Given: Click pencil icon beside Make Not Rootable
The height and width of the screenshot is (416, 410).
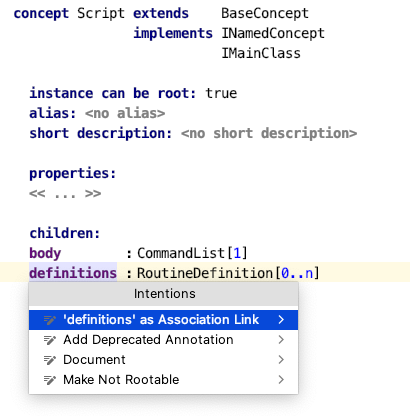Looking at the screenshot, I should [x=50, y=380].
